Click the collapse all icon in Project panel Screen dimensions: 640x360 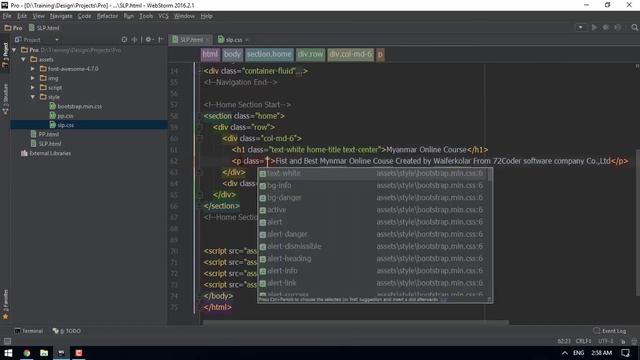pyautogui.click(x=134, y=40)
